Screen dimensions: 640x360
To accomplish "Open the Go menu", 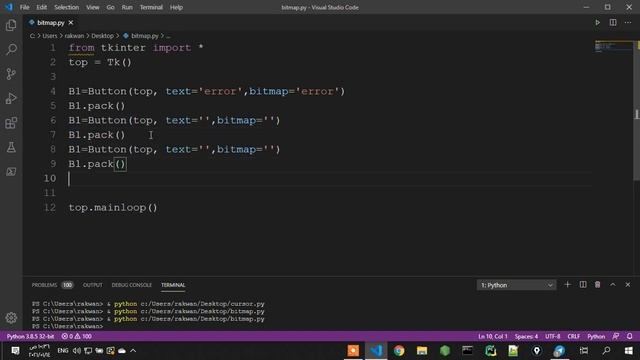I will [x=110, y=7].
